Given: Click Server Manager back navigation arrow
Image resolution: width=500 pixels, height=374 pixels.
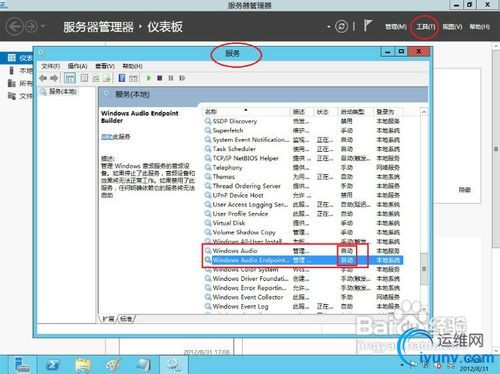Looking at the screenshot, I should click(15, 26).
